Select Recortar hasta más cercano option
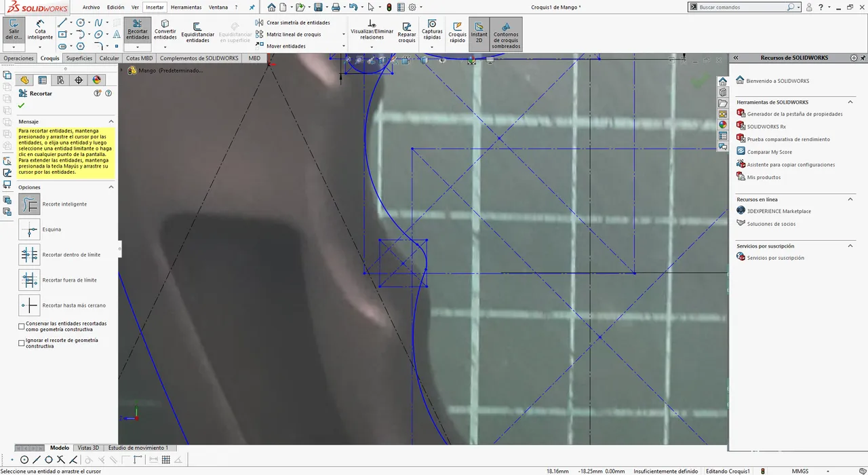The height and width of the screenshot is (475, 868). point(29,305)
